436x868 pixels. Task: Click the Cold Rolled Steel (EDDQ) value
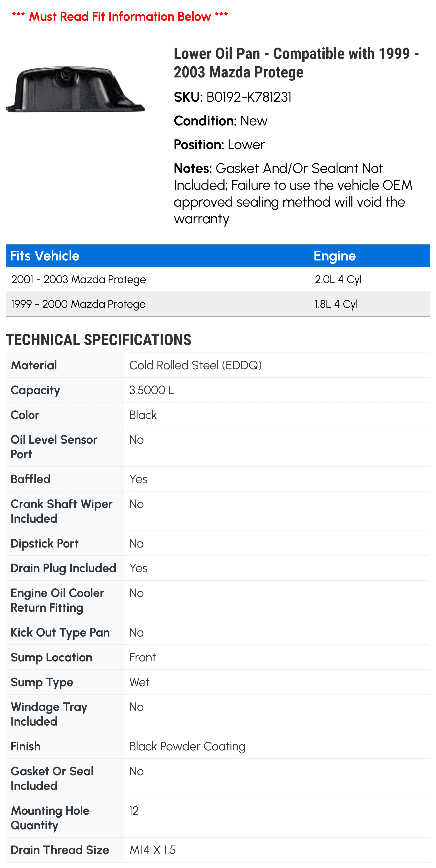195,365
